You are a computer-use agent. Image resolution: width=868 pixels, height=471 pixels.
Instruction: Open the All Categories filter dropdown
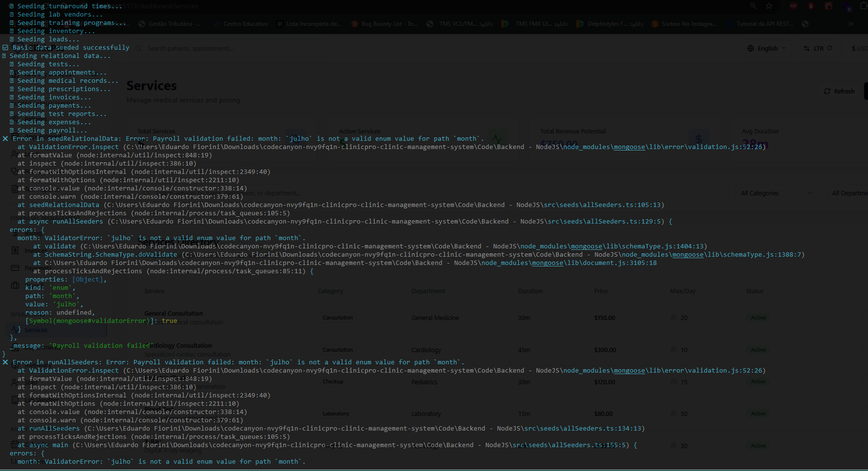[x=776, y=193]
